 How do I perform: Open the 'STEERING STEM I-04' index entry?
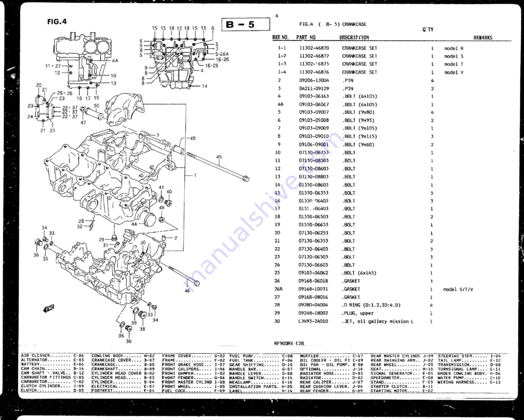(469, 356)
